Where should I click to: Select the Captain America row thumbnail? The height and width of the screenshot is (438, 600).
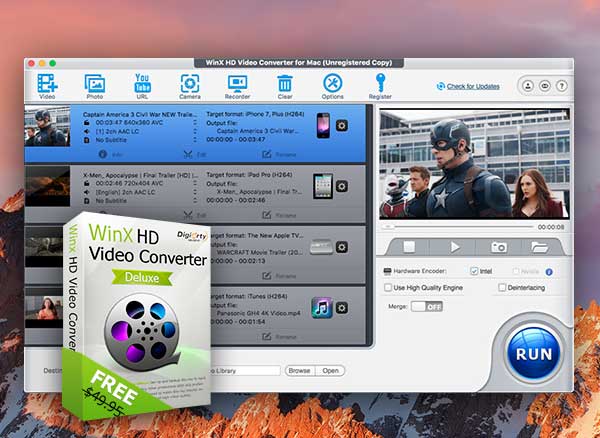pyautogui.click(x=47, y=126)
